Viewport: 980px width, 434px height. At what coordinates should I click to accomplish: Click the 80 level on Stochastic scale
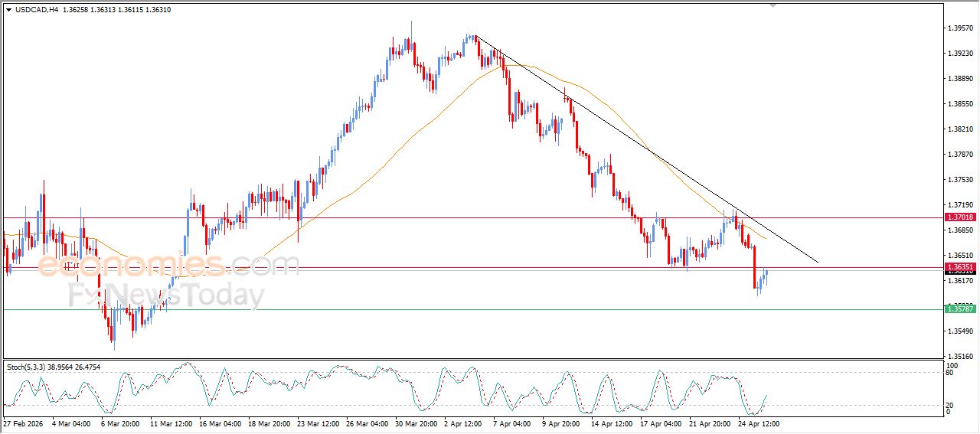click(x=950, y=374)
